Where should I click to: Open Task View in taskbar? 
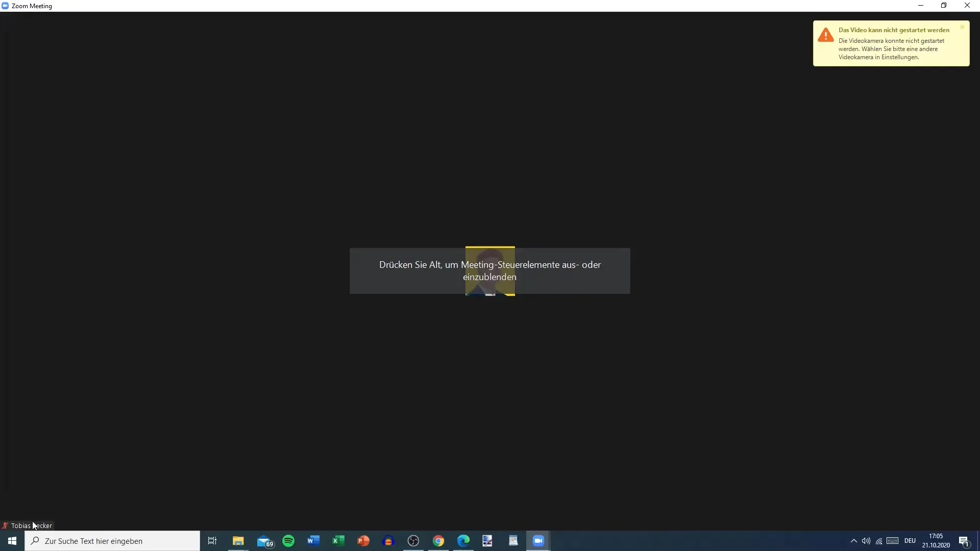click(x=212, y=541)
